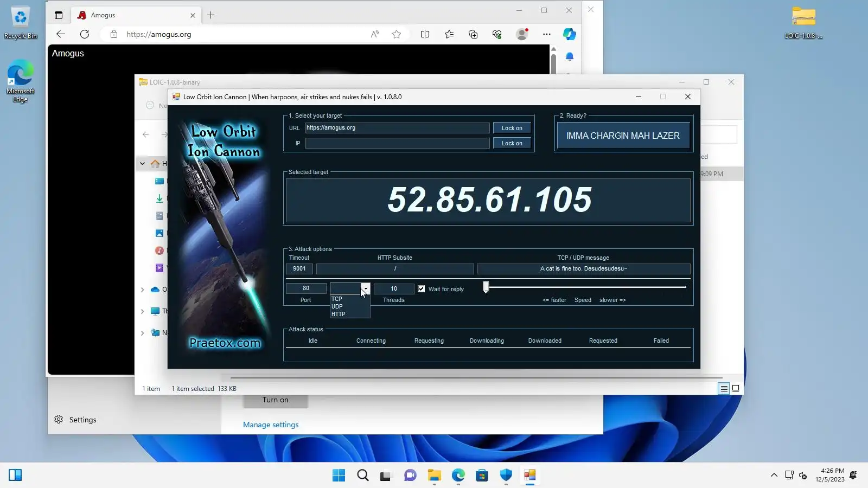The width and height of the screenshot is (868, 488).
Task: Go back in the Edge browser
Action: tap(61, 34)
